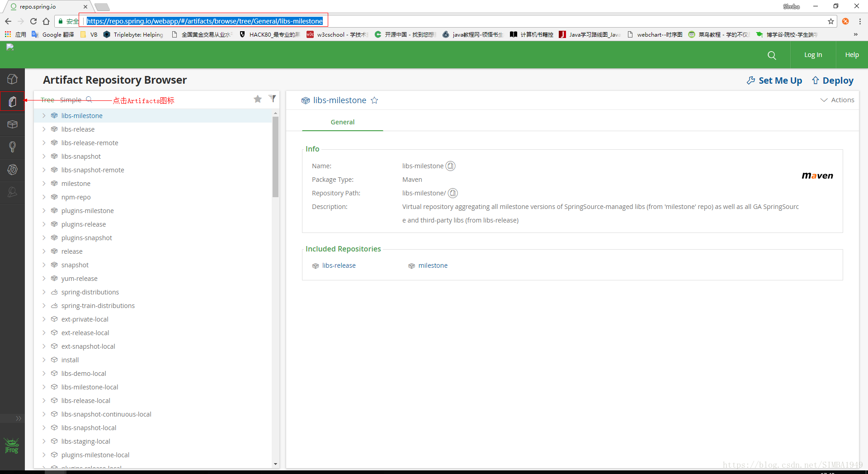Select the repo.spring.io browser tab
This screenshot has height=474, width=868.
[47, 7]
